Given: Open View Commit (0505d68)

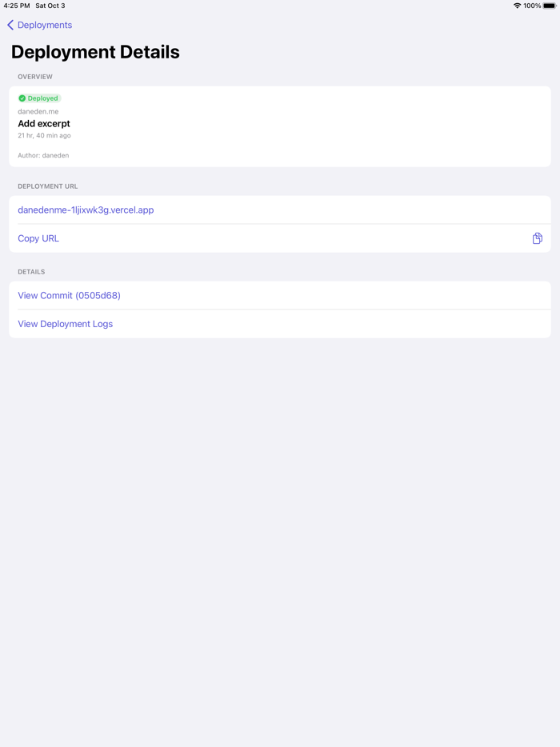Looking at the screenshot, I should click(x=69, y=296).
